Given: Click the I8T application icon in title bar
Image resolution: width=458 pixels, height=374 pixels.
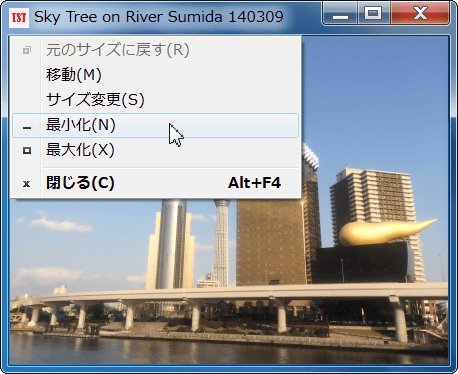Looking at the screenshot, I should point(19,17).
